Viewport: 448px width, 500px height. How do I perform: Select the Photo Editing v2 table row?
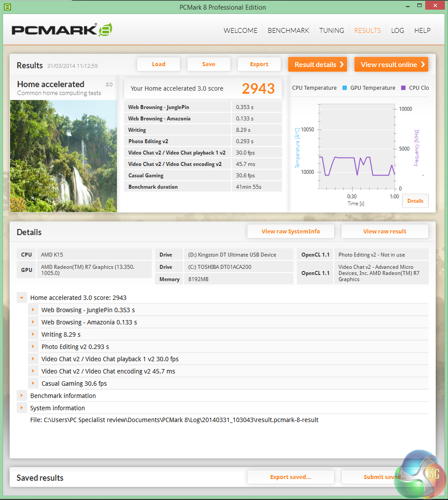(203, 141)
